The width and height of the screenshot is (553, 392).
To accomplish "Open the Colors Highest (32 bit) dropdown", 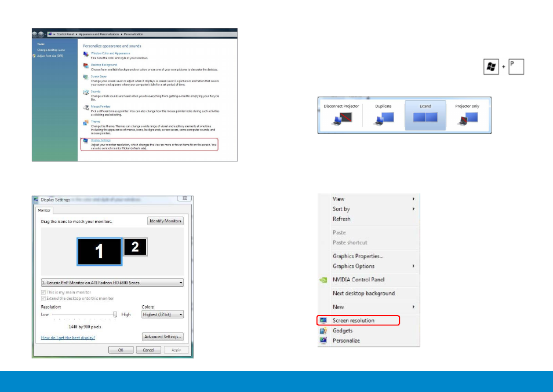I will 162,314.
